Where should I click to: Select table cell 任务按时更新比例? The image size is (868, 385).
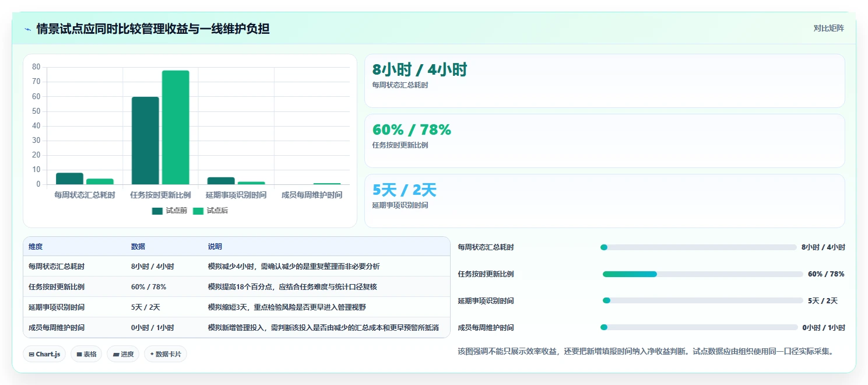coord(57,287)
